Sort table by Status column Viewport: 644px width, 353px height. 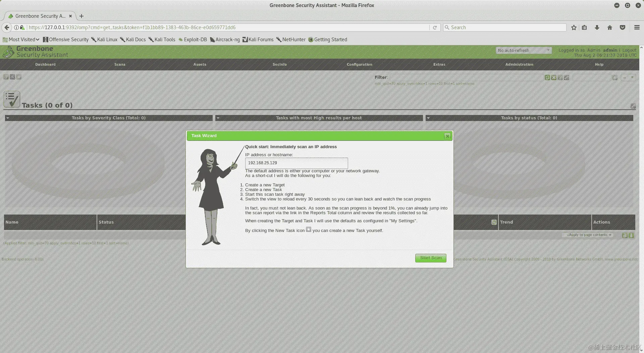(106, 222)
